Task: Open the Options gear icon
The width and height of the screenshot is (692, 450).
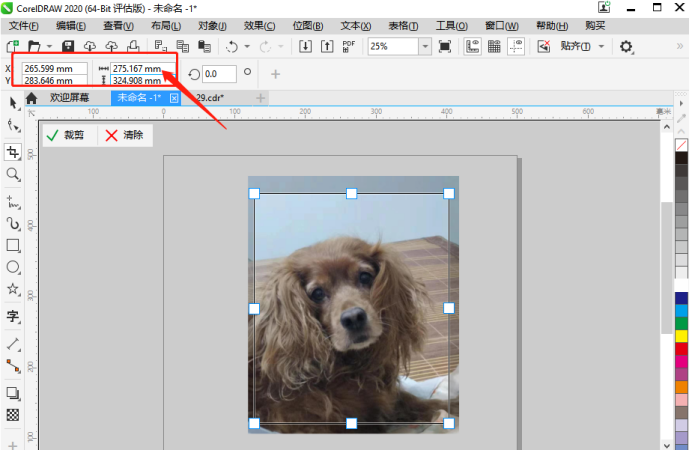Action: (x=627, y=47)
